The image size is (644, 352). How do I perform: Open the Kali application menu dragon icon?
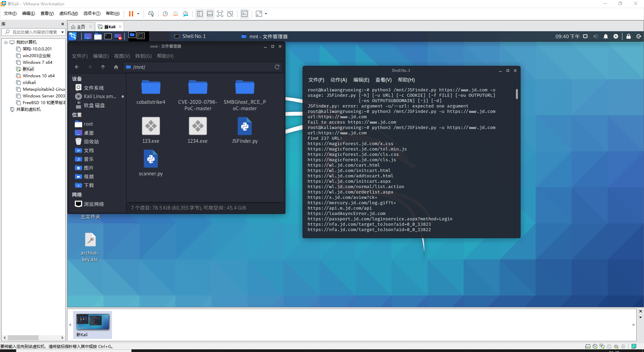pos(72,36)
